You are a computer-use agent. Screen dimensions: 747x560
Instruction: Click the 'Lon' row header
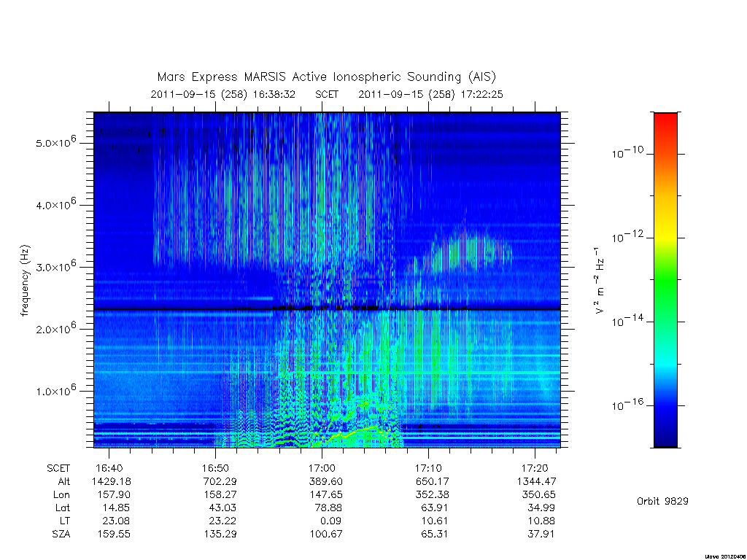[x=61, y=495]
